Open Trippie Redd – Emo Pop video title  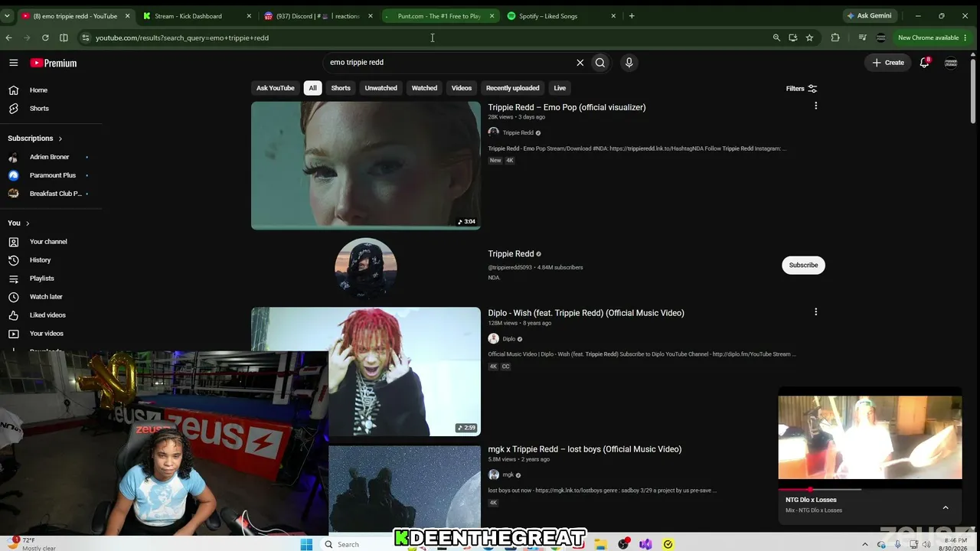point(567,107)
